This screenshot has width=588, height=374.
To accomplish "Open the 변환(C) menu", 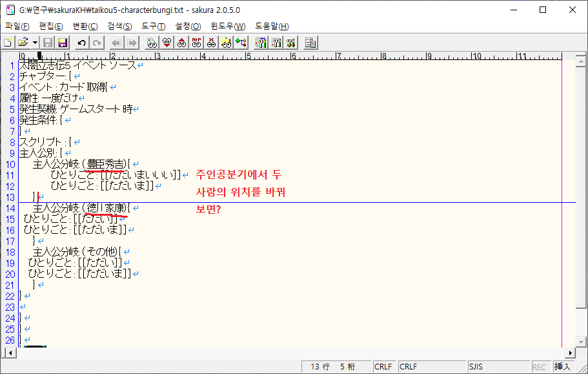I will (85, 26).
